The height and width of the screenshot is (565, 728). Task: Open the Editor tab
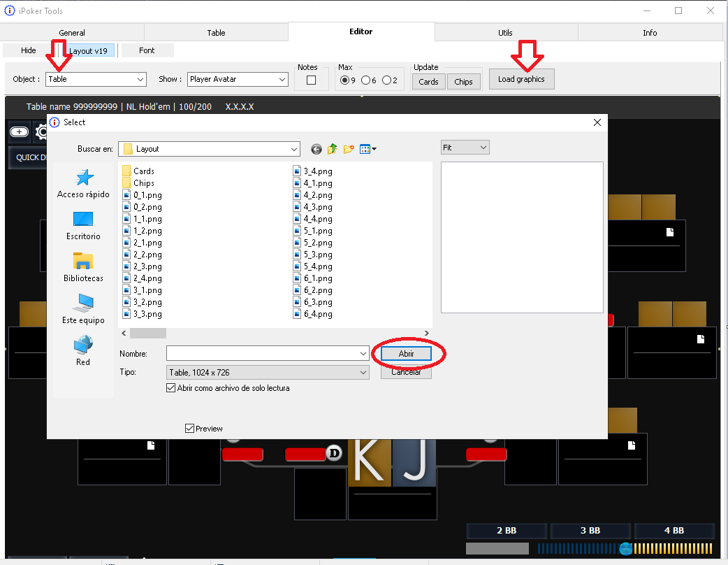point(361,31)
